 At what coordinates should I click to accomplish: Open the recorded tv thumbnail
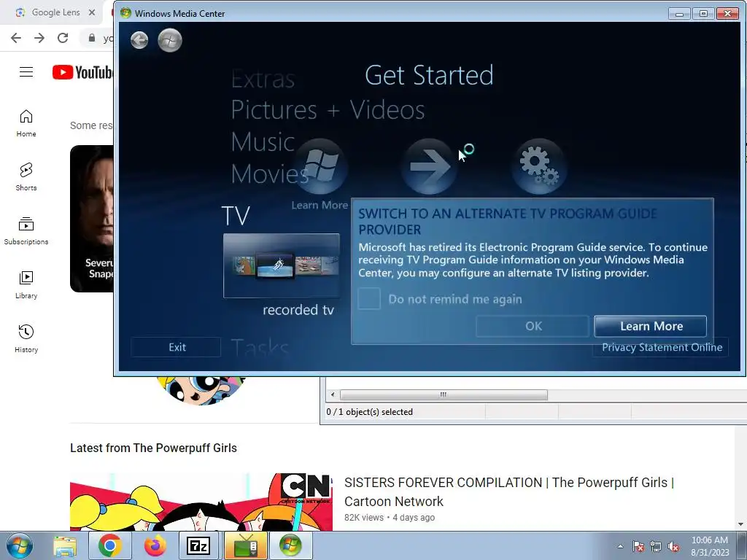pyautogui.click(x=282, y=265)
